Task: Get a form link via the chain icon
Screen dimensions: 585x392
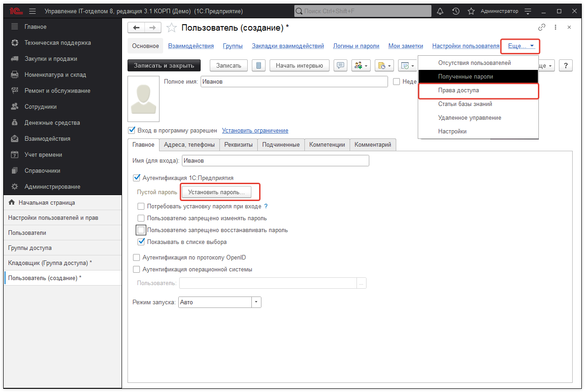Action: point(542,27)
